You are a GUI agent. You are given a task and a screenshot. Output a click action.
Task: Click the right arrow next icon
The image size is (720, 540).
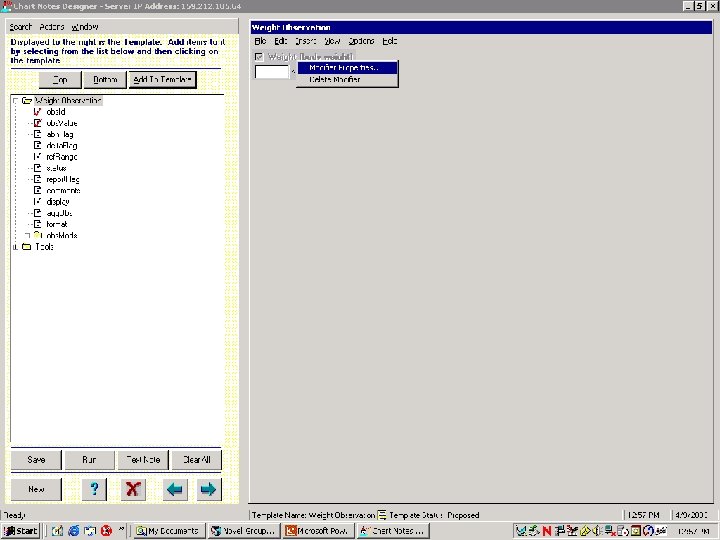tap(208, 489)
